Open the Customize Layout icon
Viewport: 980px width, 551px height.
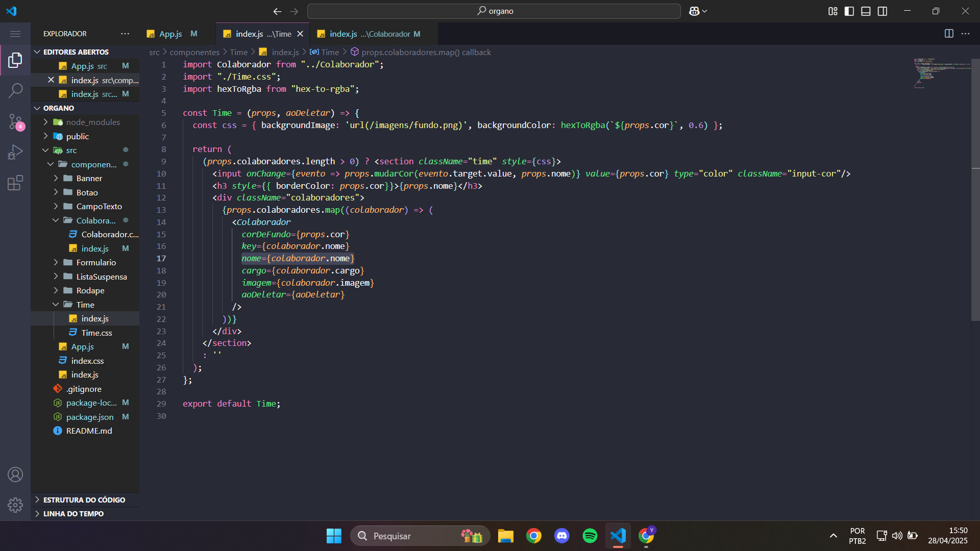(x=833, y=11)
